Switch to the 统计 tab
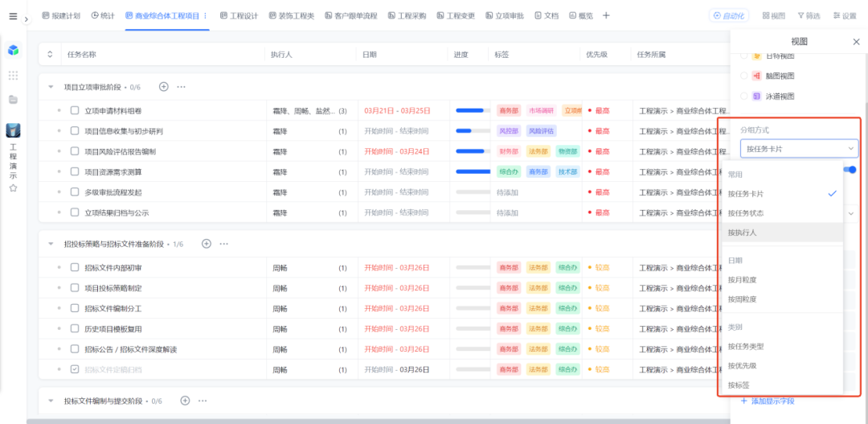Screen dimensions: 868x424 pos(103,15)
